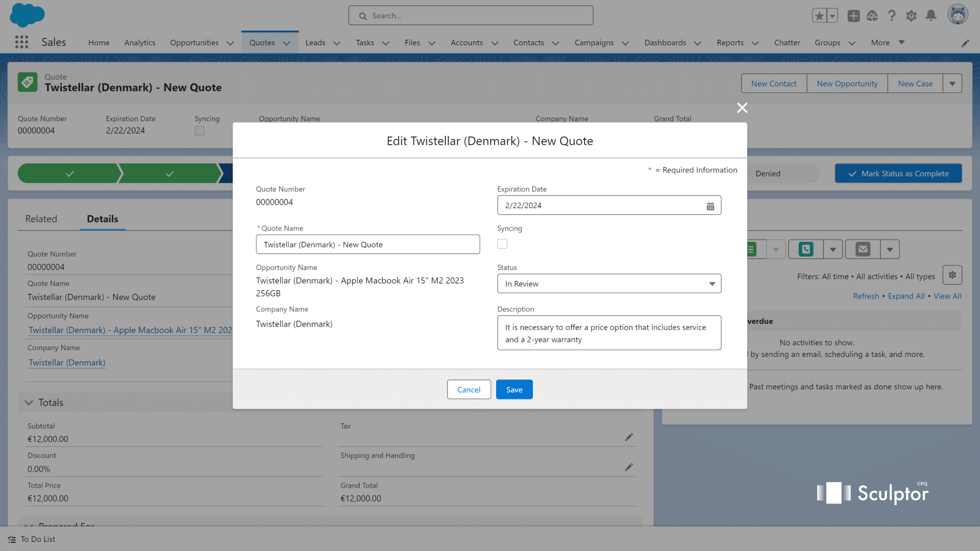The image size is (980, 551).
Task: Go to the Home tab
Action: (x=99, y=43)
